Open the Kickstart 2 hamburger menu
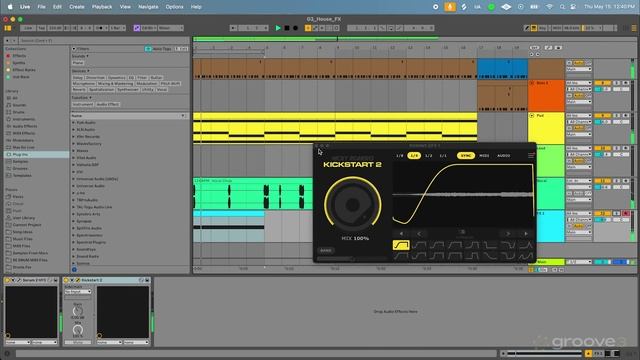This screenshot has height=360, width=640. (531, 156)
